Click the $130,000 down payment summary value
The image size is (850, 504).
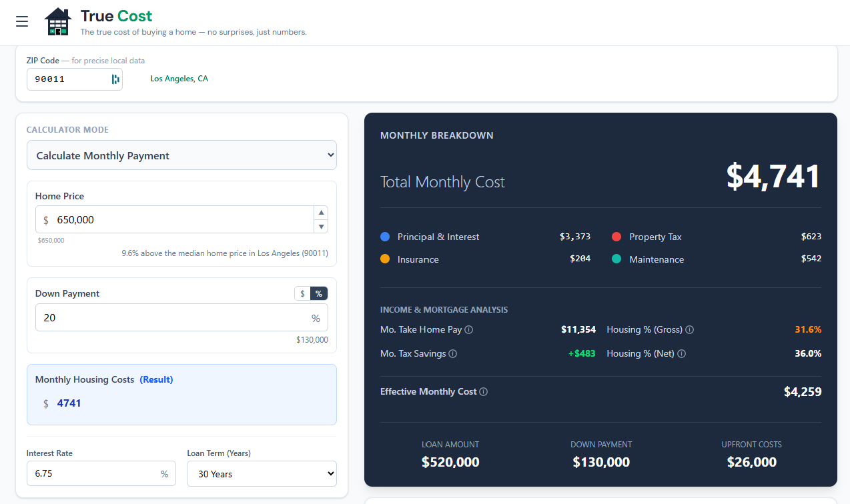point(601,462)
